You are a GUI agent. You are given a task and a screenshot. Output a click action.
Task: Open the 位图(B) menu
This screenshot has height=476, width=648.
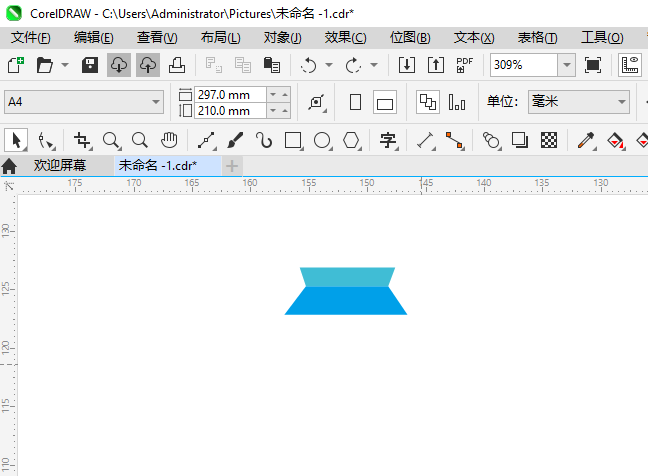point(410,38)
